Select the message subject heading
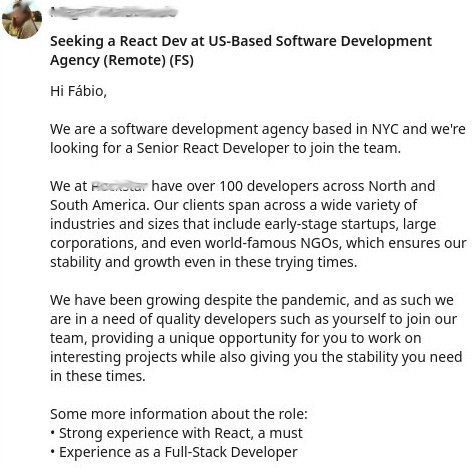 [x=241, y=51]
